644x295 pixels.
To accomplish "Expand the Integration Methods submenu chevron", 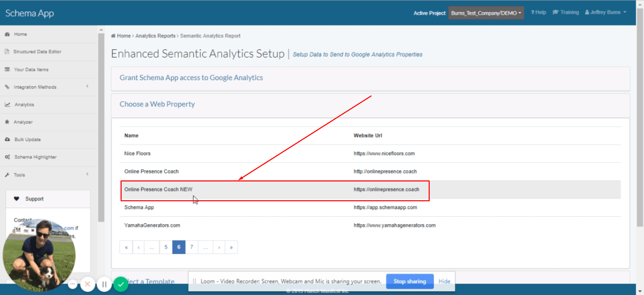I will tap(87, 86).
